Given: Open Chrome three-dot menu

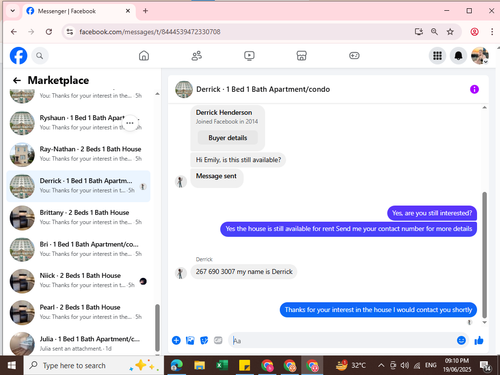Looking at the screenshot, I should [492, 32].
